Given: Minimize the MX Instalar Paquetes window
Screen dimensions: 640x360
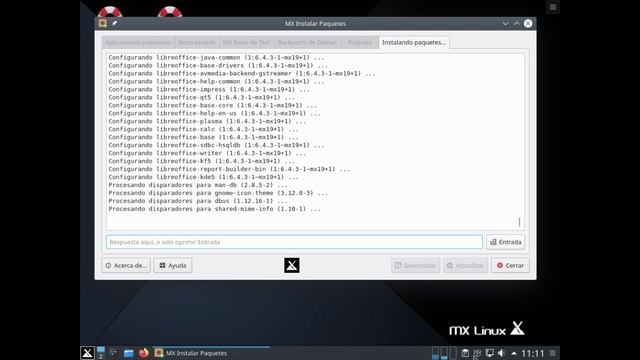Looking at the screenshot, I should pos(505,24).
